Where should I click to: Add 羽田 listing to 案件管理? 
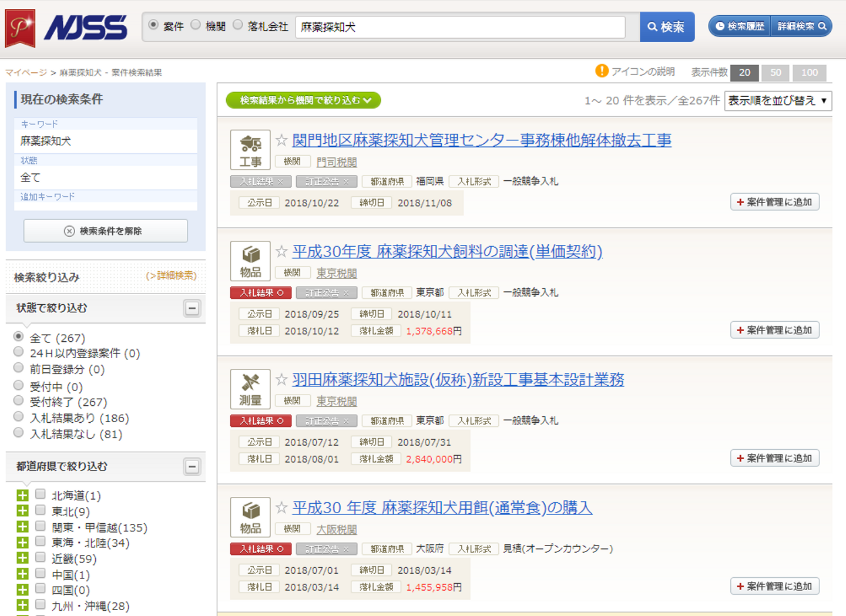775,458
